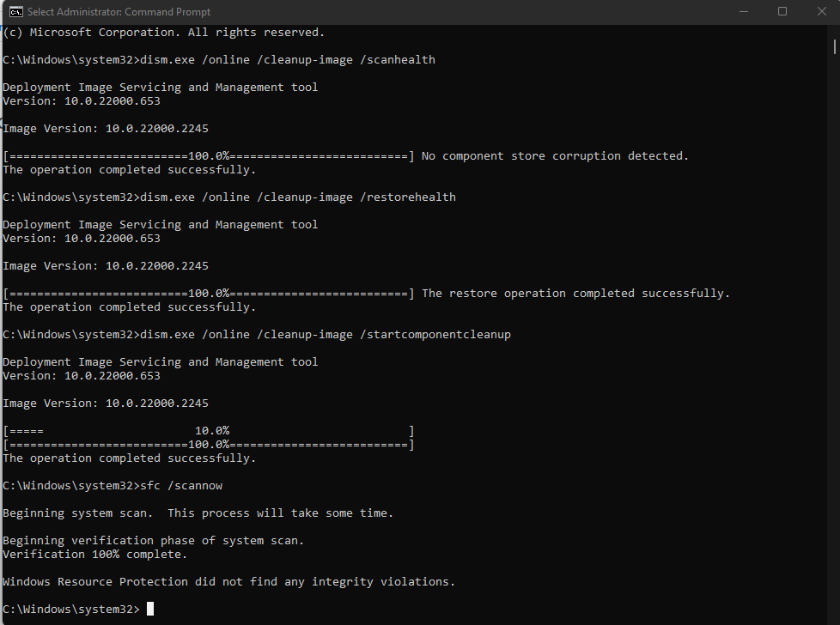Click the No component store corruption detected message
This screenshot has width=840, height=625.
(554, 155)
